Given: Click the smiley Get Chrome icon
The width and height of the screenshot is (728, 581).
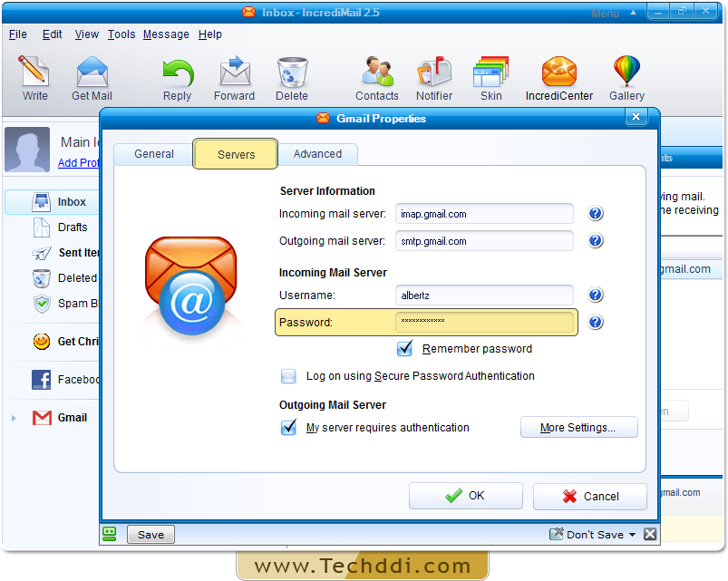Looking at the screenshot, I should click(x=42, y=342).
